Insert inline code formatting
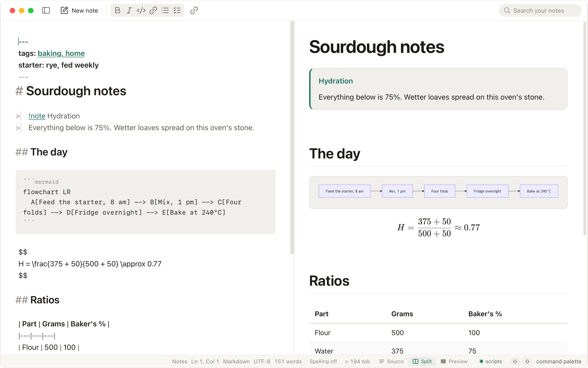The height and width of the screenshot is (368, 588). coord(141,11)
